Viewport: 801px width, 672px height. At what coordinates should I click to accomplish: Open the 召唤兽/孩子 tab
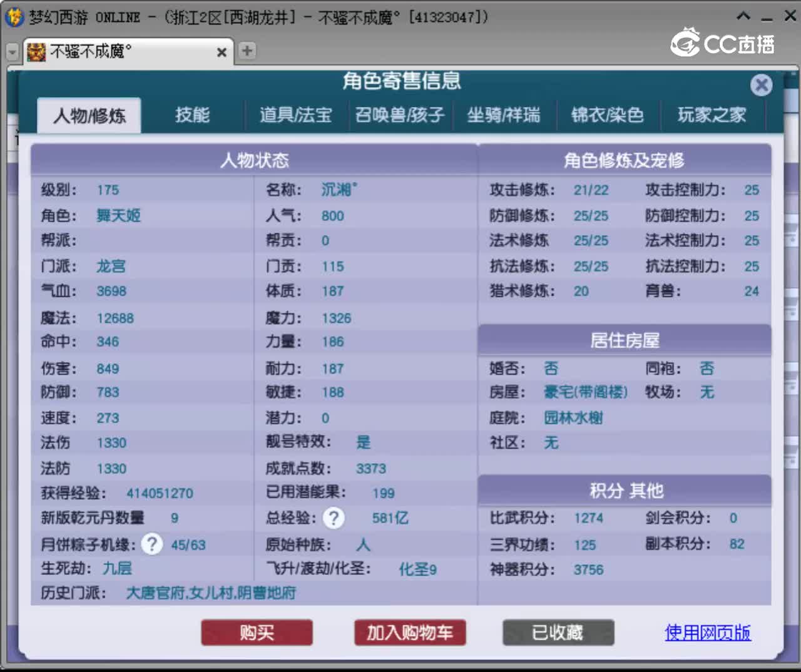399,115
